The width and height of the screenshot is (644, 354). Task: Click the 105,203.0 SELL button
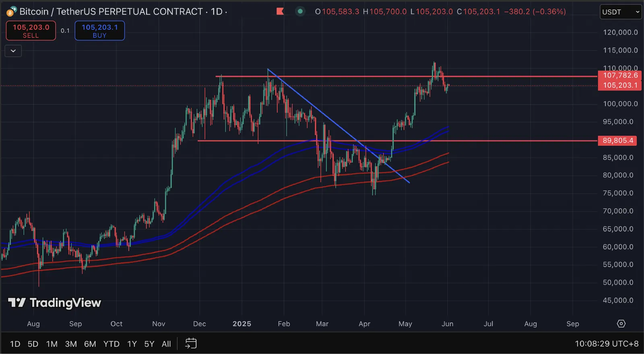click(x=31, y=31)
